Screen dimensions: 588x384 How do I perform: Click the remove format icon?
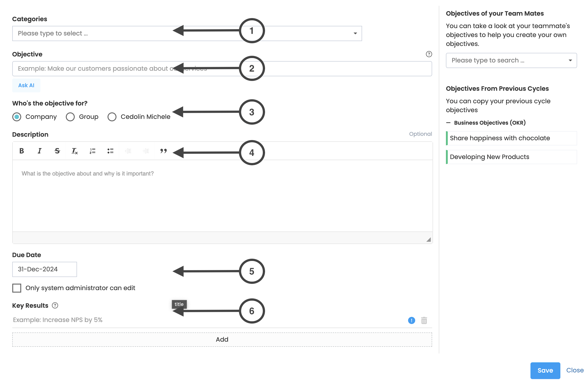tap(75, 151)
